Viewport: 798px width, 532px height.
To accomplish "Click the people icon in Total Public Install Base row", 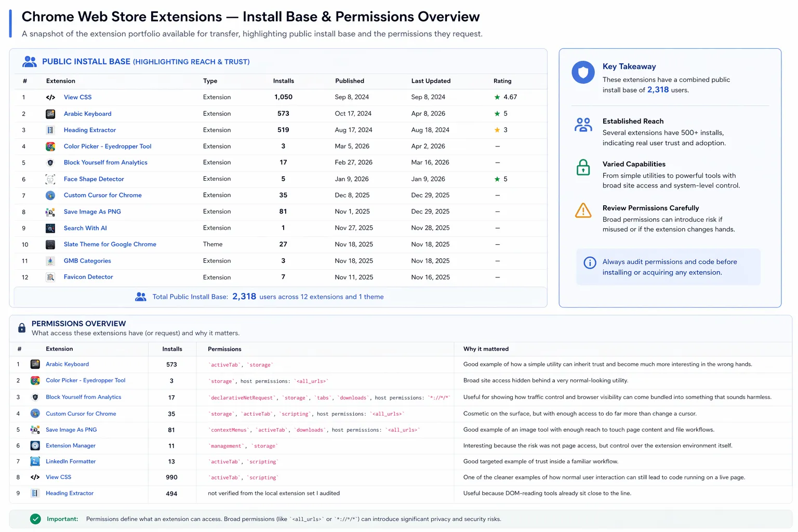I will pos(141,297).
